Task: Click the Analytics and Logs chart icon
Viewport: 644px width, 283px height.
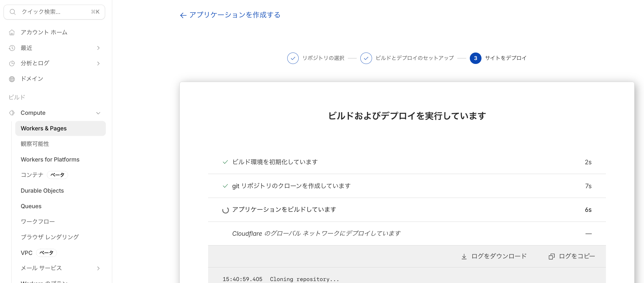Action: pos(12,63)
